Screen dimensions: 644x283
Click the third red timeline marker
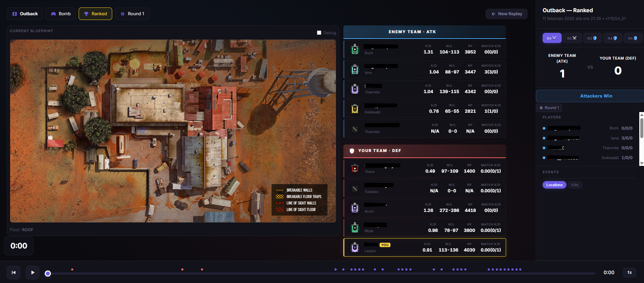pyautogui.click(x=202, y=269)
